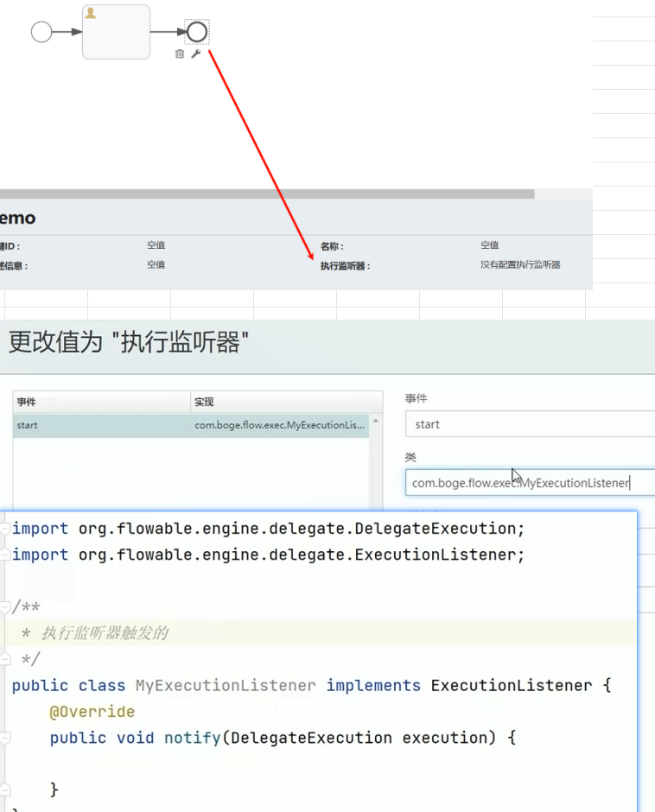The width and height of the screenshot is (655, 812).
Task: Click the 事件 column header in listener table
Action: pyautogui.click(x=102, y=402)
